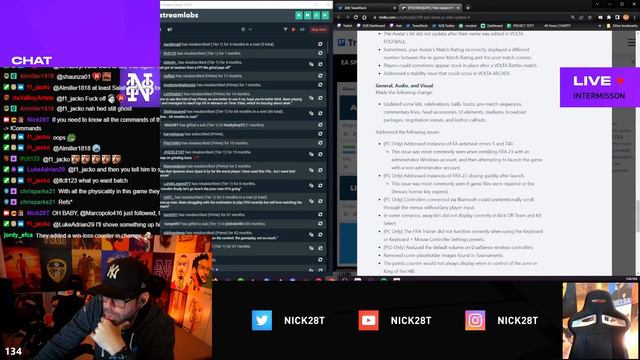Image resolution: width=640 pixels, height=360 pixels.
Task: Replay the resub alert for 10 months
Action: (320, 143)
